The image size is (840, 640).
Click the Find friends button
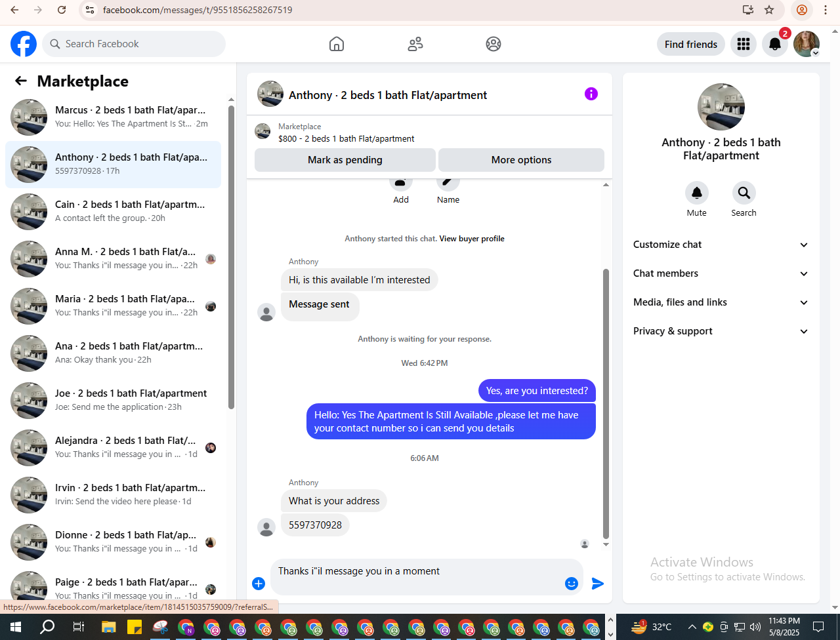(x=691, y=44)
